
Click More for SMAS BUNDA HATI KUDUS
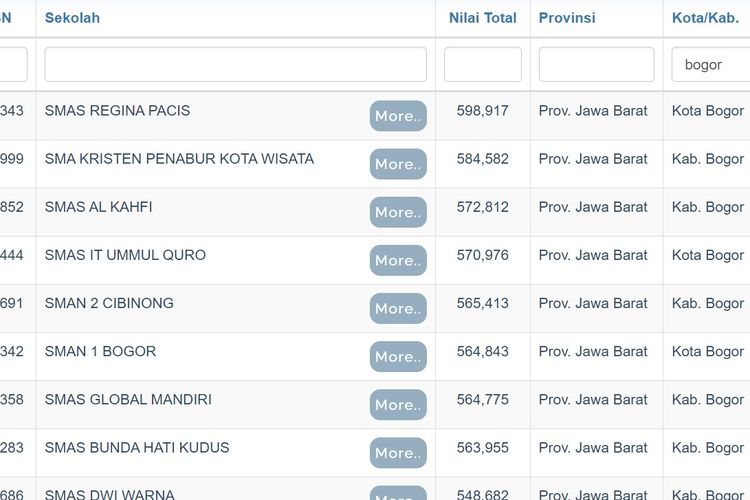pyautogui.click(x=398, y=452)
